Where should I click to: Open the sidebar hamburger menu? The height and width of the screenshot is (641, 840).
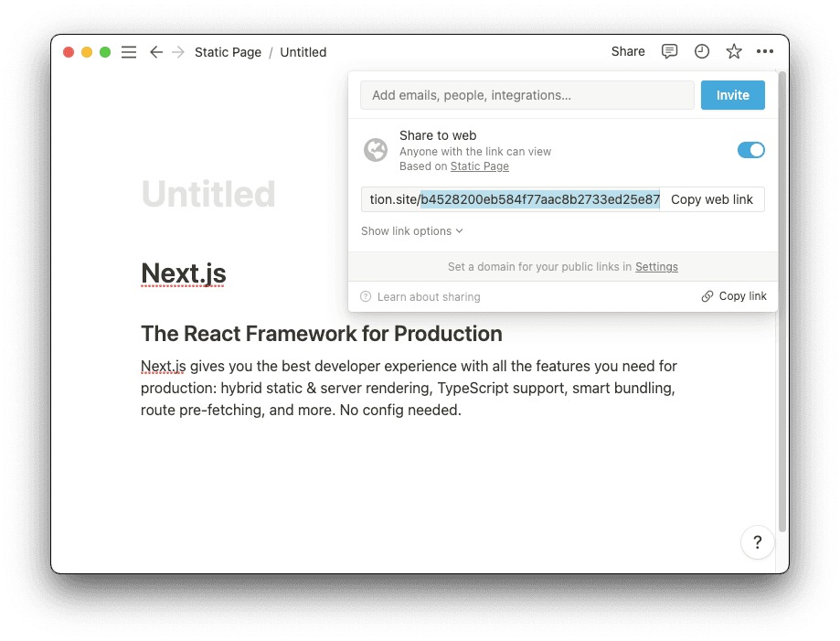tap(129, 52)
